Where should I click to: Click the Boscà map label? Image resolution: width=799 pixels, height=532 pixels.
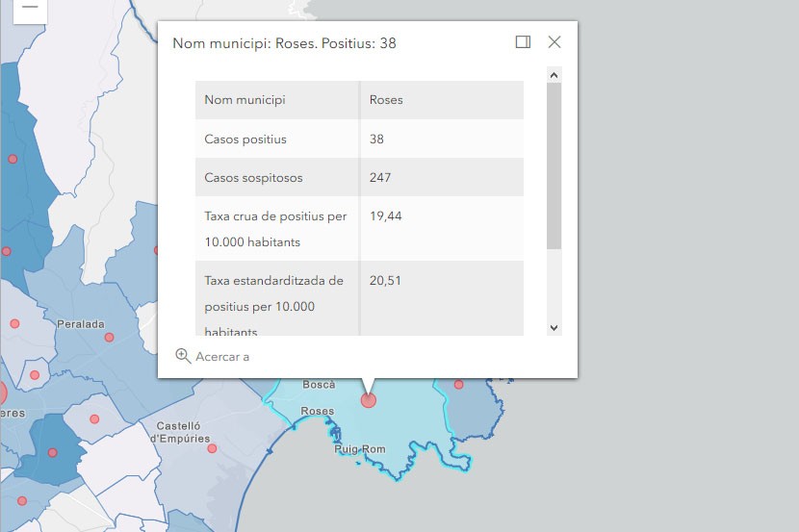(319, 385)
